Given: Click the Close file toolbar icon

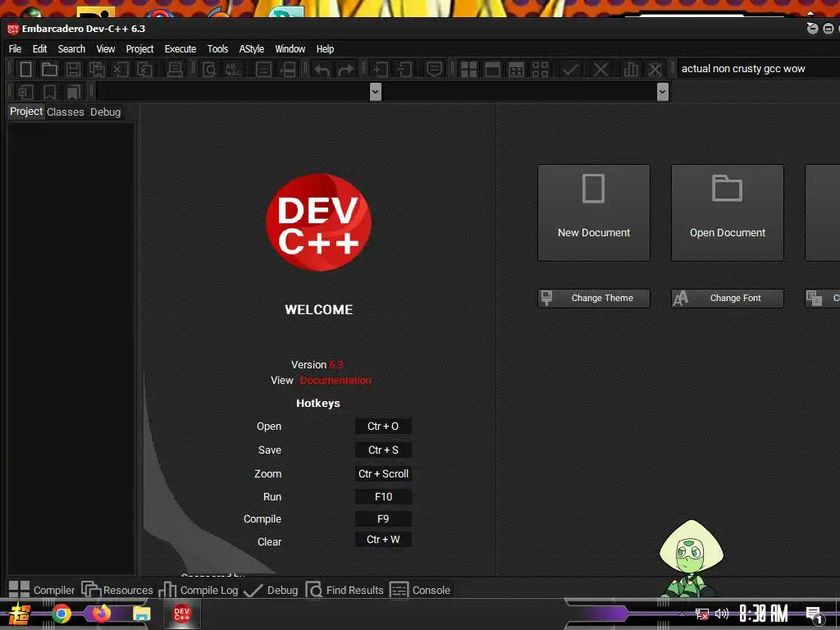Looking at the screenshot, I should coord(121,69).
